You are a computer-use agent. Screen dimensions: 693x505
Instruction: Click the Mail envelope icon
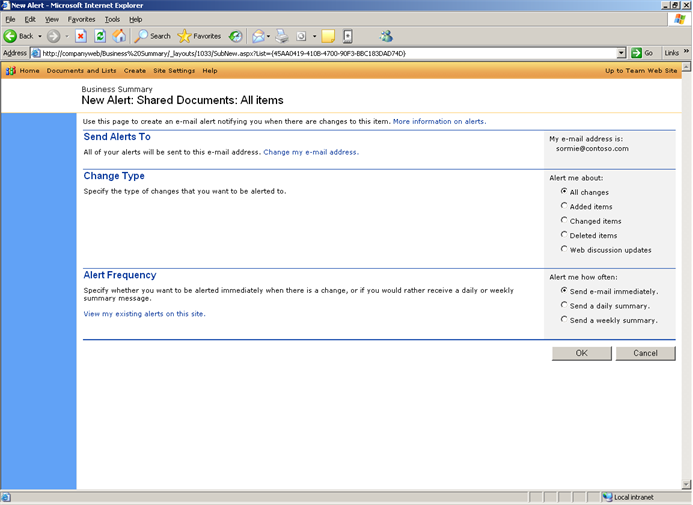[x=258, y=36]
